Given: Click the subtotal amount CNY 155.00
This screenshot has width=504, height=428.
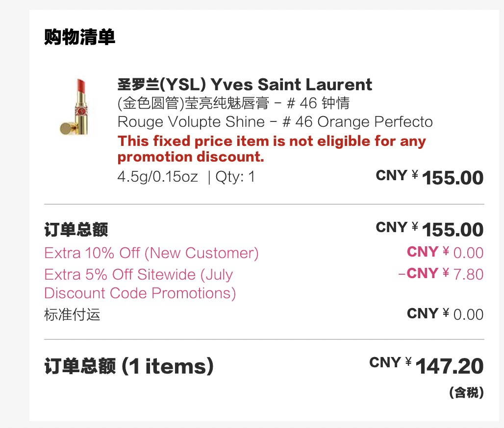Looking at the screenshot, I should (x=430, y=229).
